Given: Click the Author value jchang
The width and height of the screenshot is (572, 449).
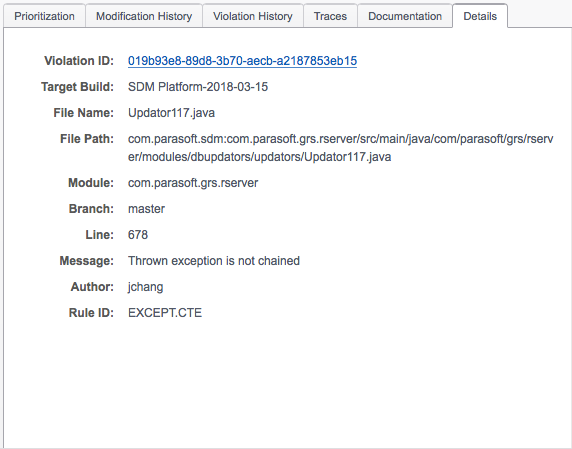Looking at the screenshot, I should [145, 287].
